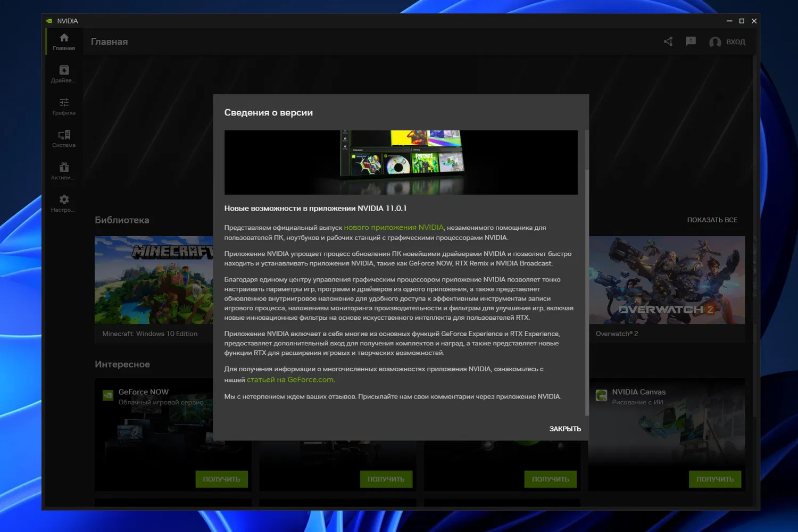Click ПОЛУЧИТЬ on the GeForce NOW card
The height and width of the screenshot is (532, 798).
coord(221,479)
